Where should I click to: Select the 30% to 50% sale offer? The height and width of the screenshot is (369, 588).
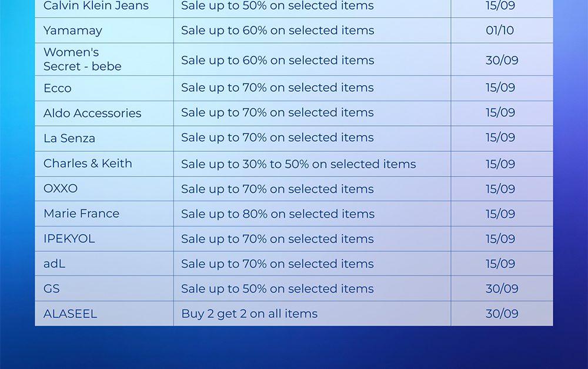pyautogui.click(x=298, y=164)
